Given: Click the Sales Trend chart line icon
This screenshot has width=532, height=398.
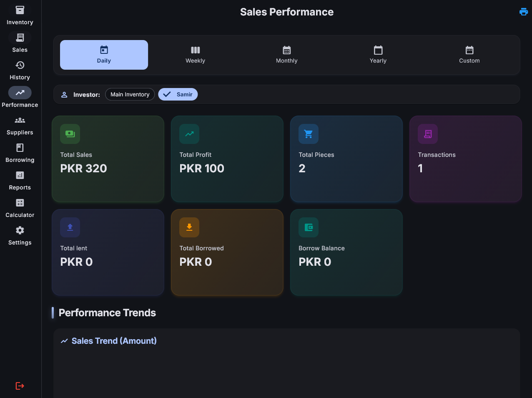Looking at the screenshot, I should click(64, 341).
